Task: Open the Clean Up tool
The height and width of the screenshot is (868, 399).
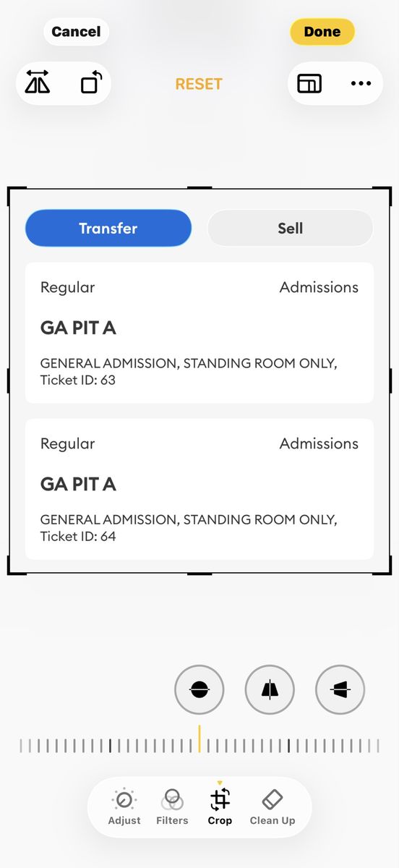Action: click(x=273, y=807)
